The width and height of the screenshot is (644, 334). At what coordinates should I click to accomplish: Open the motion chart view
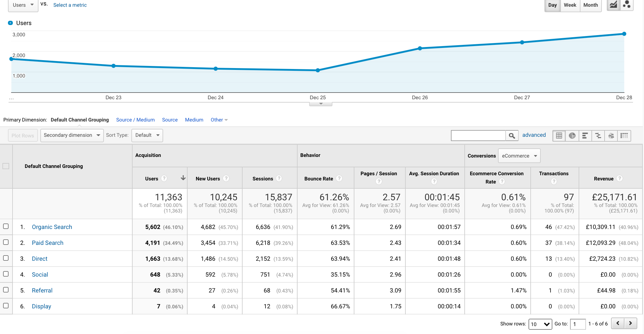tap(627, 5)
